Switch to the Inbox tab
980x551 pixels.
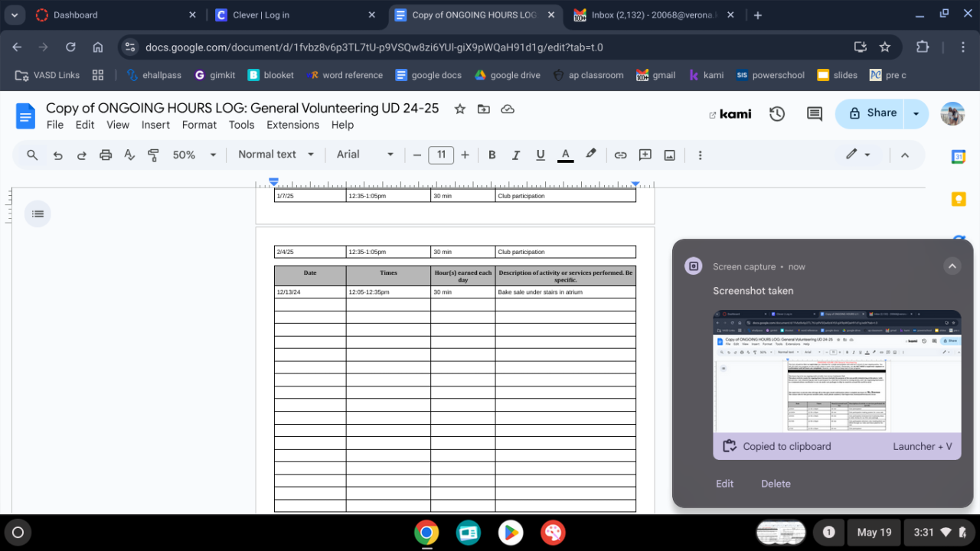[654, 15]
